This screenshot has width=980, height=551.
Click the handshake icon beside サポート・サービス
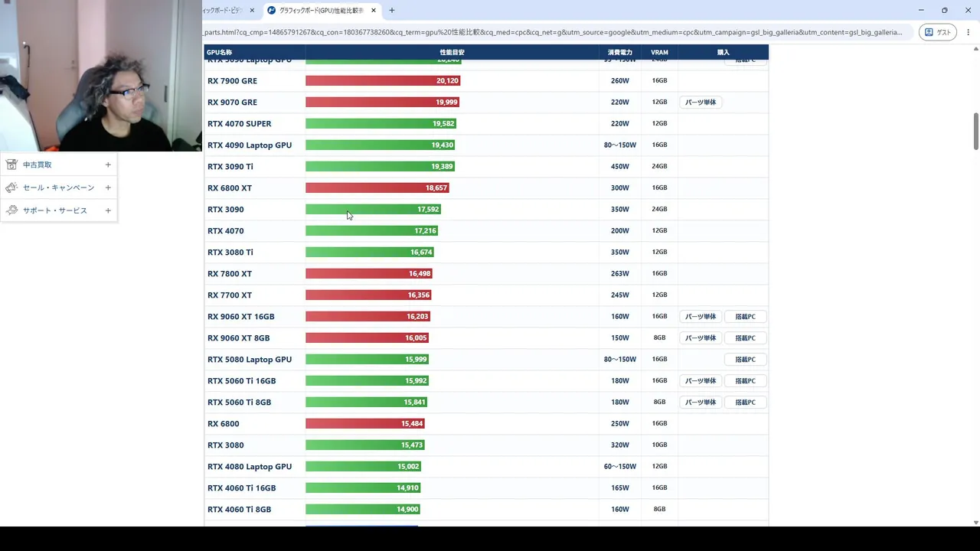click(11, 210)
